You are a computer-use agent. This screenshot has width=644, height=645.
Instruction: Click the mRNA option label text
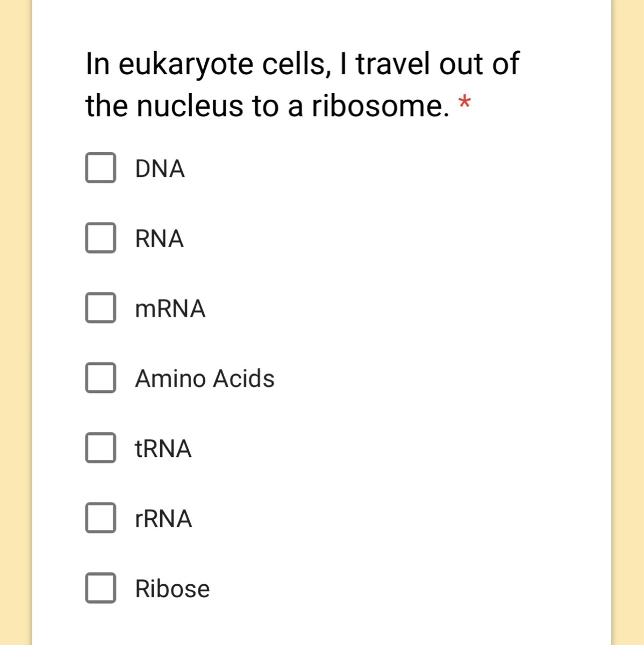click(x=170, y=309)
